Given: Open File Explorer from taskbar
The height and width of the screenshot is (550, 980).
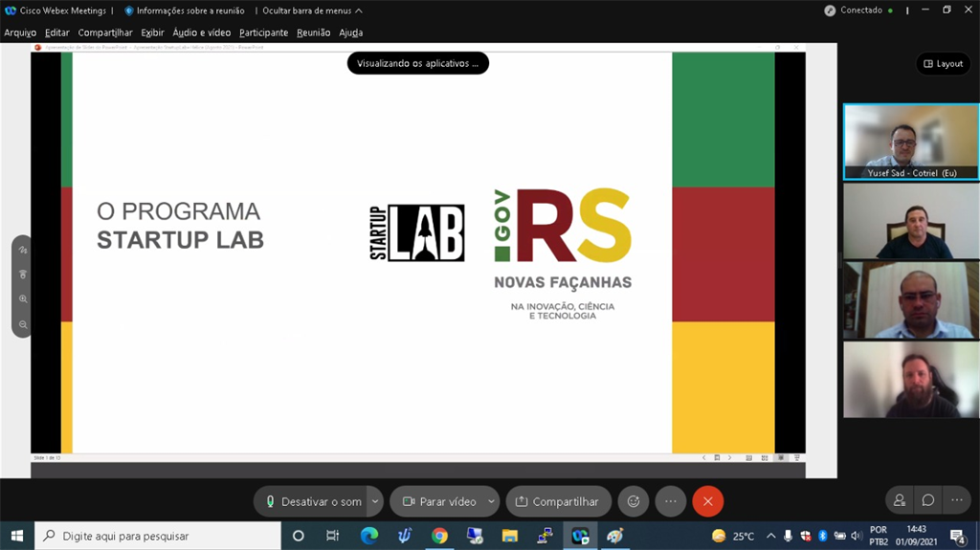Looking at the screenshot, I should [x=510, y=536].
